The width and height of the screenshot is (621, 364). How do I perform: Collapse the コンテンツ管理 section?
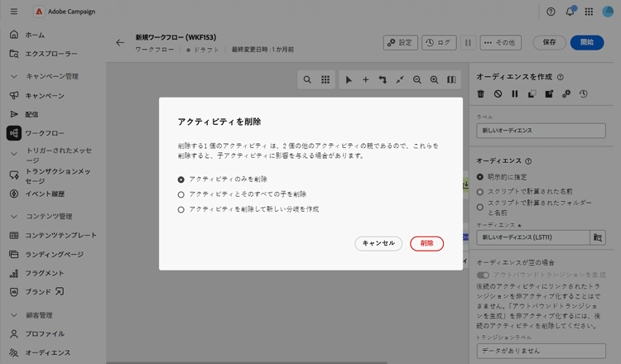[x=14, y=217]
